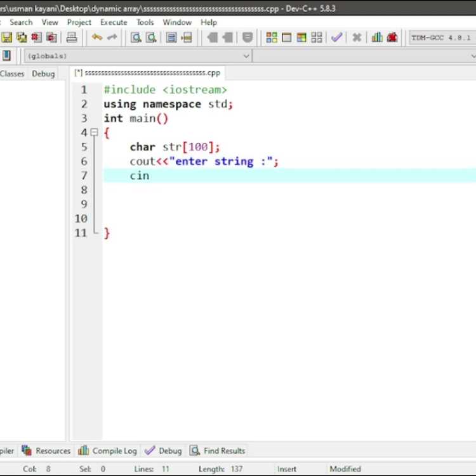Click the Close All files toolbar icon

point(51,37)
